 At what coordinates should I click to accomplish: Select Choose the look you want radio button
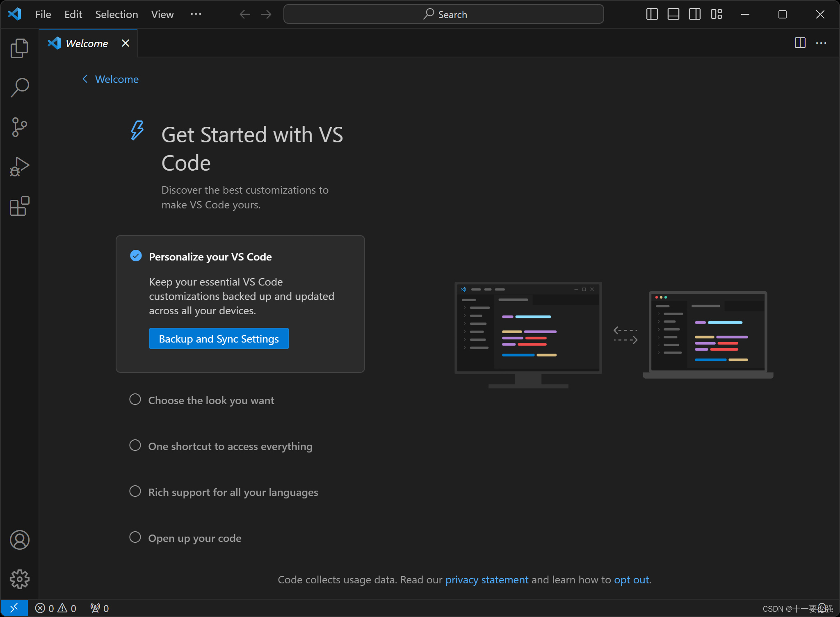point(136,400)
